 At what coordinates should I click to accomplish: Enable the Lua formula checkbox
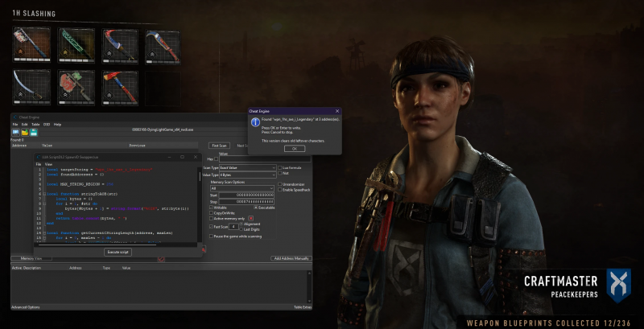click(279, 168)
